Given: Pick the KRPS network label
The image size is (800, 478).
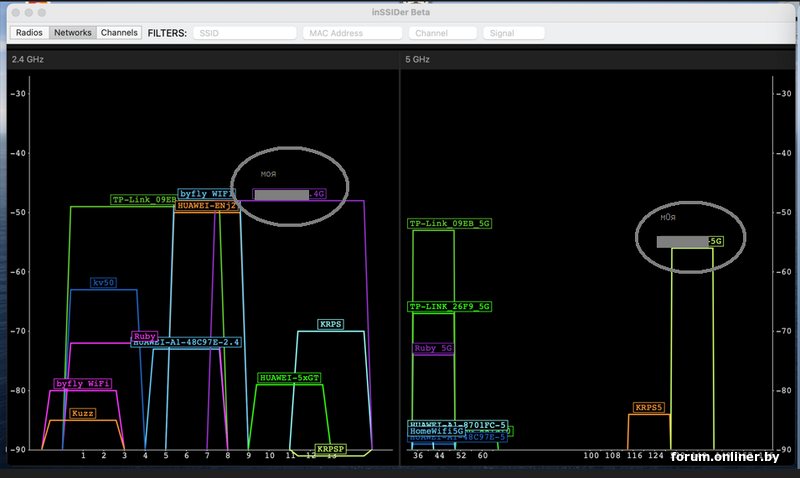Looking at the screenshot, I should [330, 325].
